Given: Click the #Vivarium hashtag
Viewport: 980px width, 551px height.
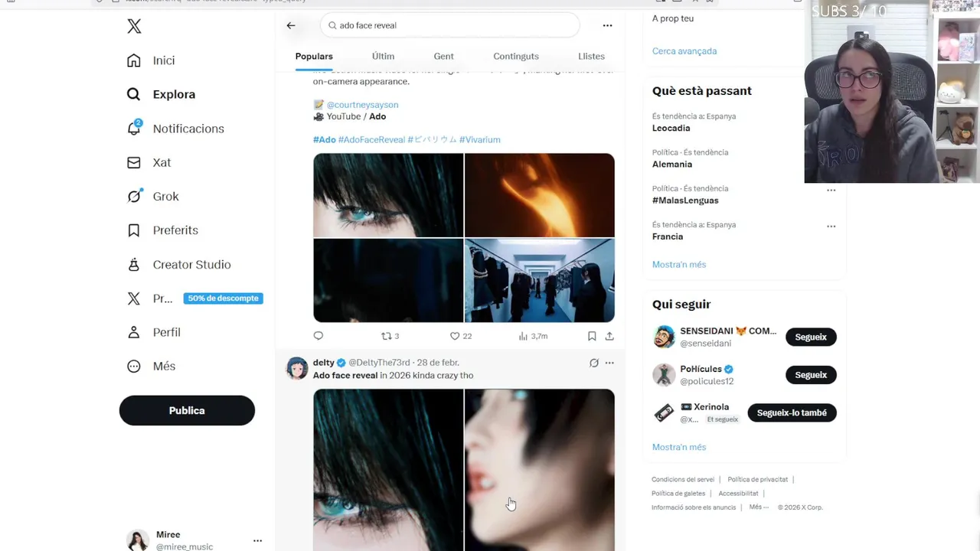Looking at the screenshot, I should (479, 139).
